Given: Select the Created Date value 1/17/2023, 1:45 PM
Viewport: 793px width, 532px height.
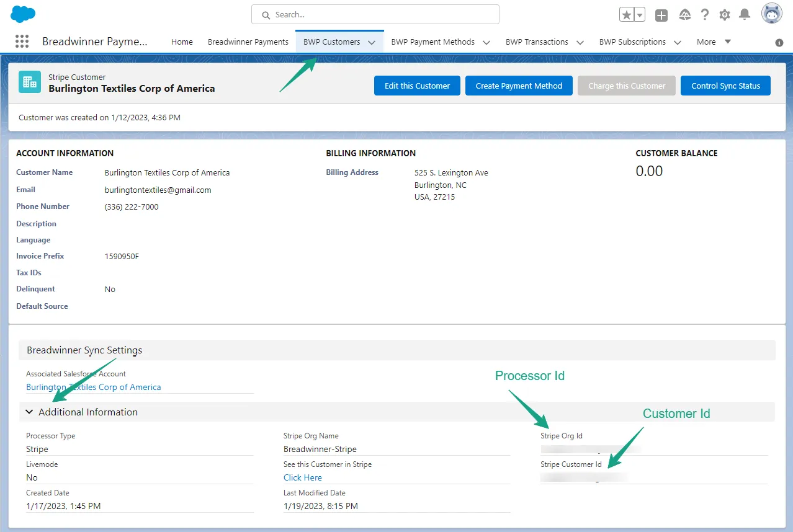Looking at the screenshot, I should [x=63, y=506].
